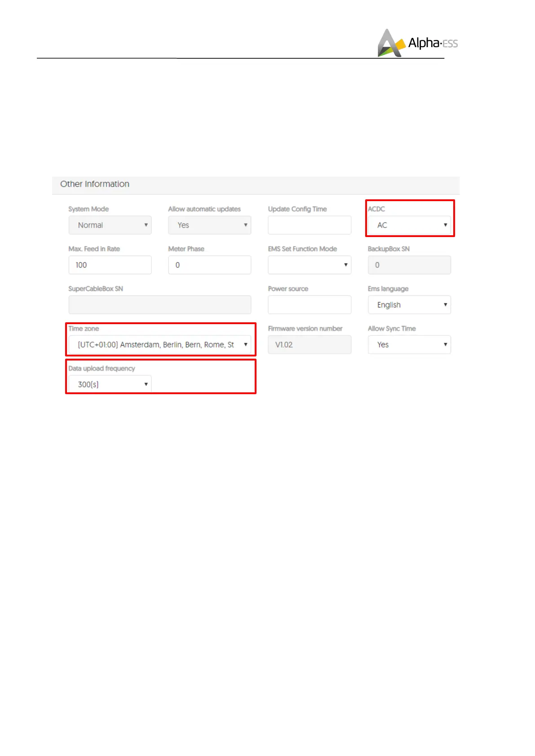
Task: Click the Alpha ESS logo
Action: point(418,43)
